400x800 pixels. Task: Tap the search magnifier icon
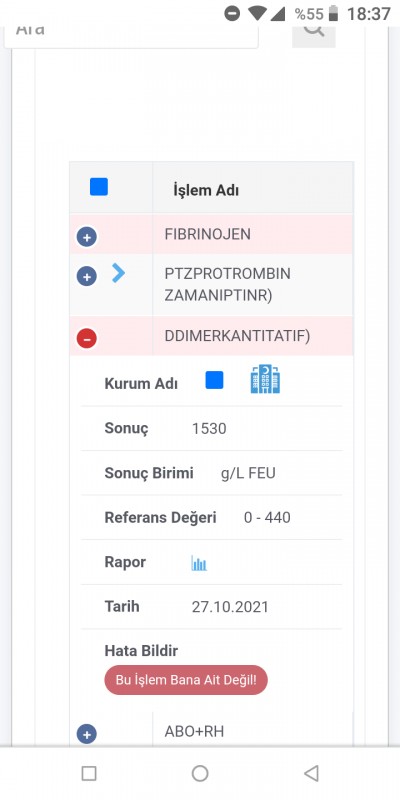pyautogui.click(x=314, y=30)
